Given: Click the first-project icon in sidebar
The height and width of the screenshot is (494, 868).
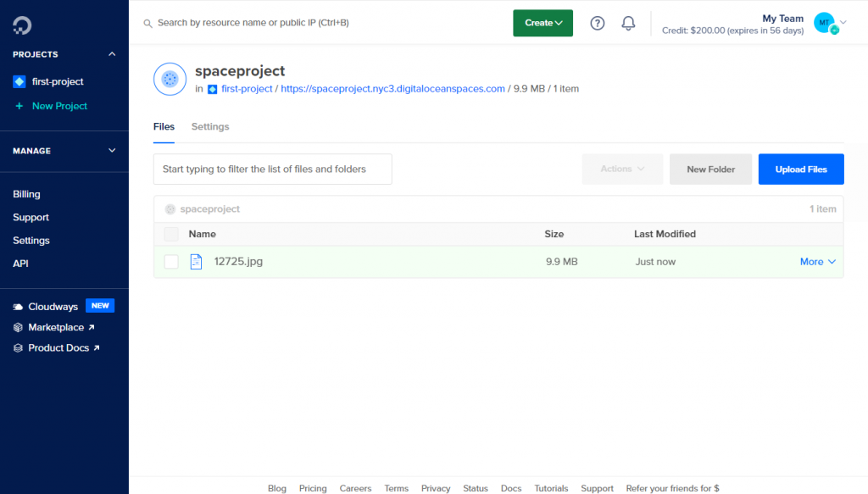Looking at the screenshot, I should 20,81.
